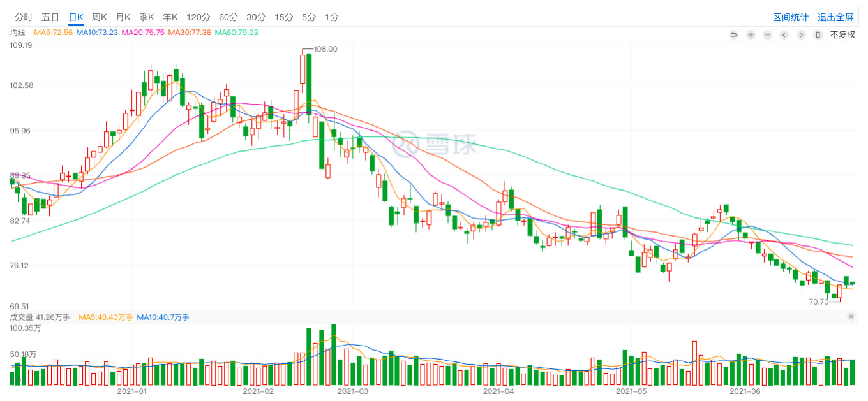
Task: Click the MA5 moving average label
Action: coord(54,32)
